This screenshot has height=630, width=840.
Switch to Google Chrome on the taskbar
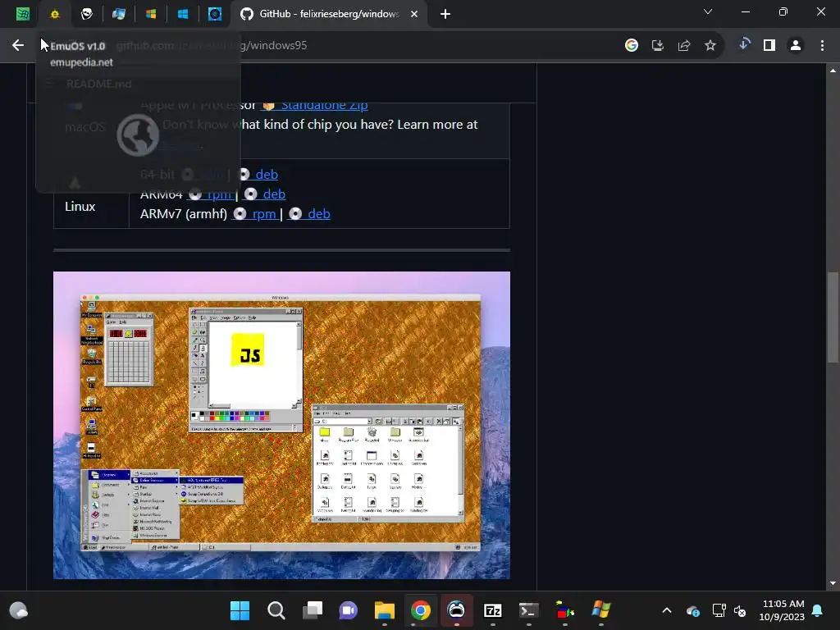[421, 610]
